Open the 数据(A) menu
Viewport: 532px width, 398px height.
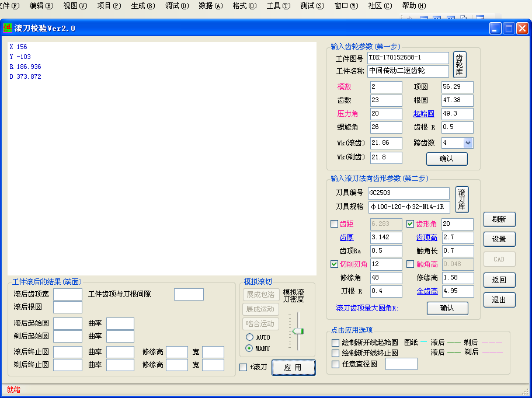click(x=211, y=6)
